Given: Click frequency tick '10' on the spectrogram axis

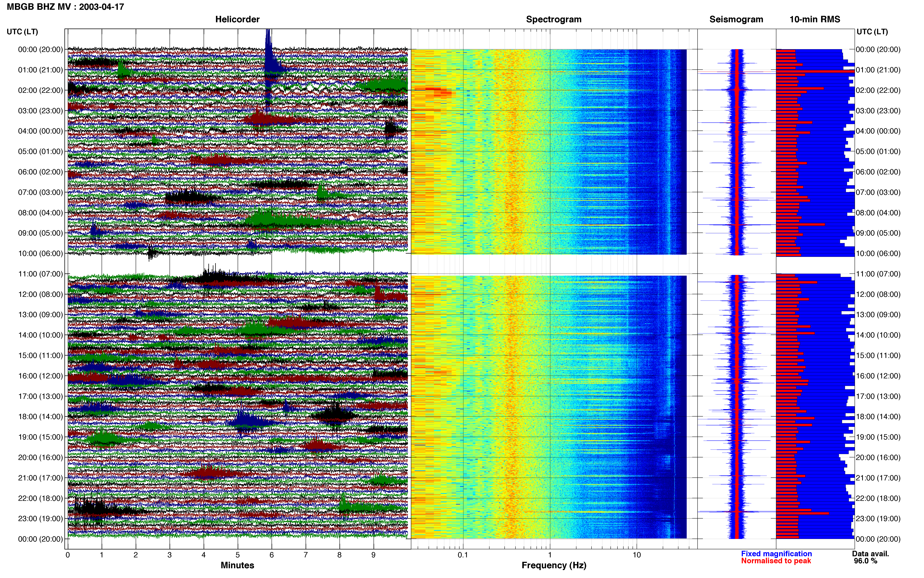Looking at the screenshot, I should click(637, 555).
